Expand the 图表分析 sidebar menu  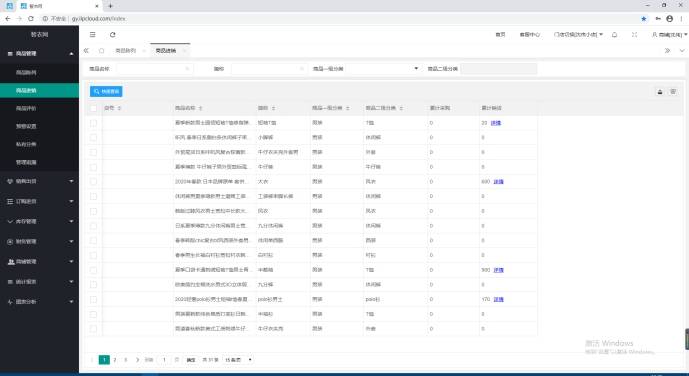[x=40, y=302]
